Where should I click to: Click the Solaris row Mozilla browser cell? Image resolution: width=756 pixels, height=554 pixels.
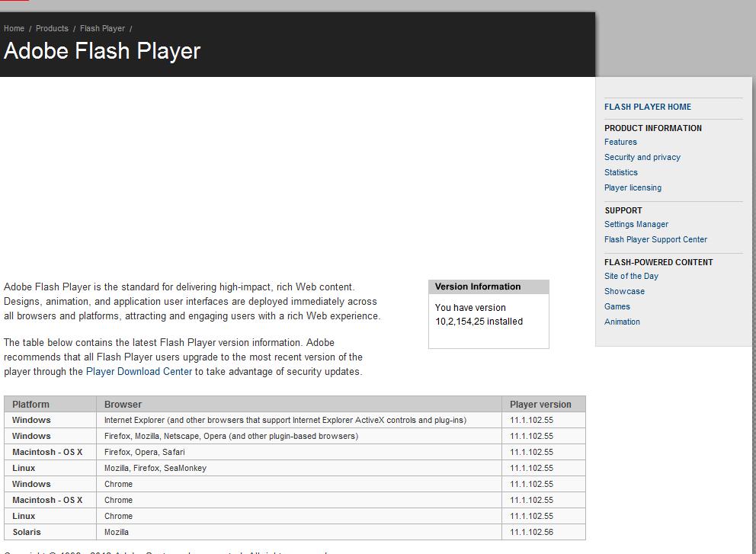[299, 532]
